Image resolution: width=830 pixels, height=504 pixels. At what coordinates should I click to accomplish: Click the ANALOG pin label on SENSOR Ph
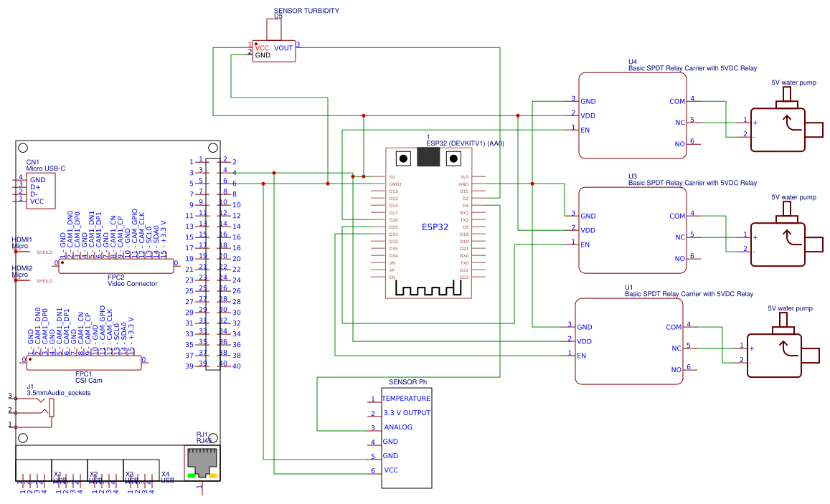[x=398, y=427]
